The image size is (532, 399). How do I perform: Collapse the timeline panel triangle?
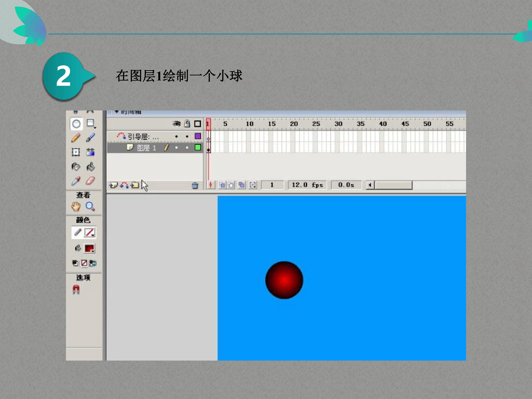coord(117,112)
